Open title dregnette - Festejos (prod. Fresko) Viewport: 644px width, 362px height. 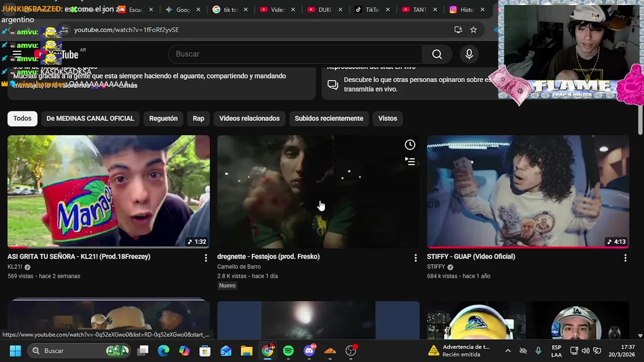pos(269,256)
